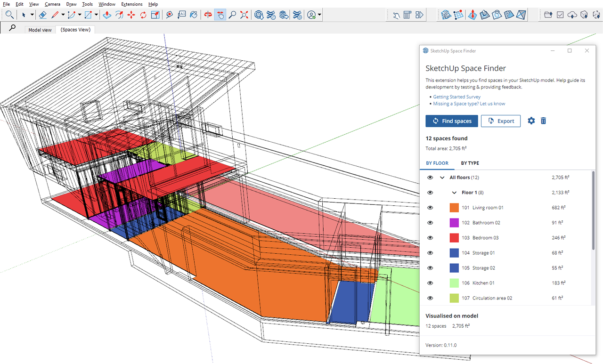The height and width of the screenshot is (364, 603).
Task: Click the From Scratch sandbox grid tool
Action: pos(459,15)
